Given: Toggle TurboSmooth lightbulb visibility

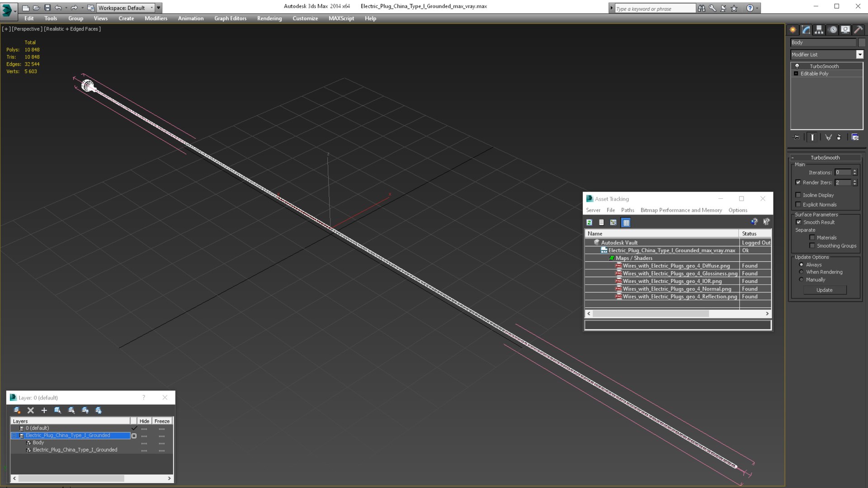Looking at the screenshot, I should click(x=797, y=66).
